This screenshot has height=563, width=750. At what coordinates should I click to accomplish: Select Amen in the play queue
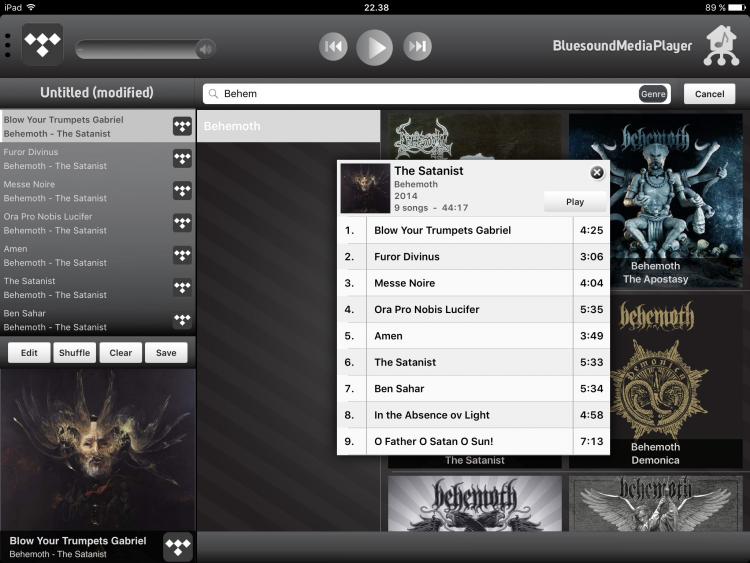click(x=98, y=255)
